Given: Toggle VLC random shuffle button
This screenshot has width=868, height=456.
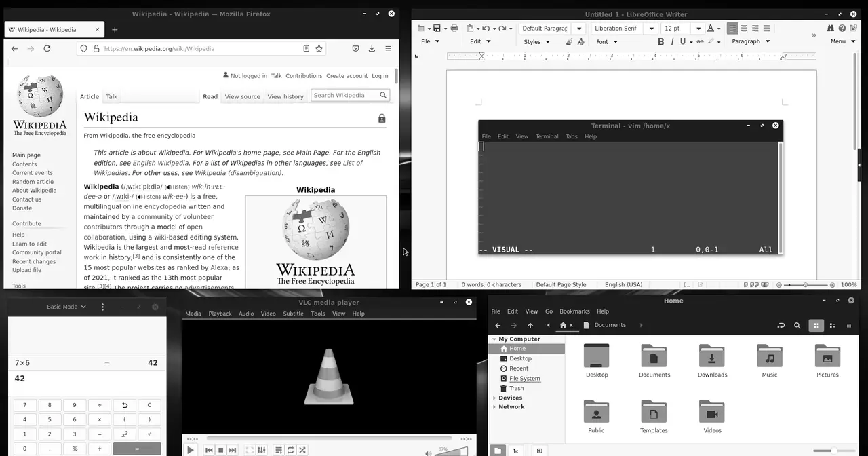Looking at the screenshot, I should (302, 450).
